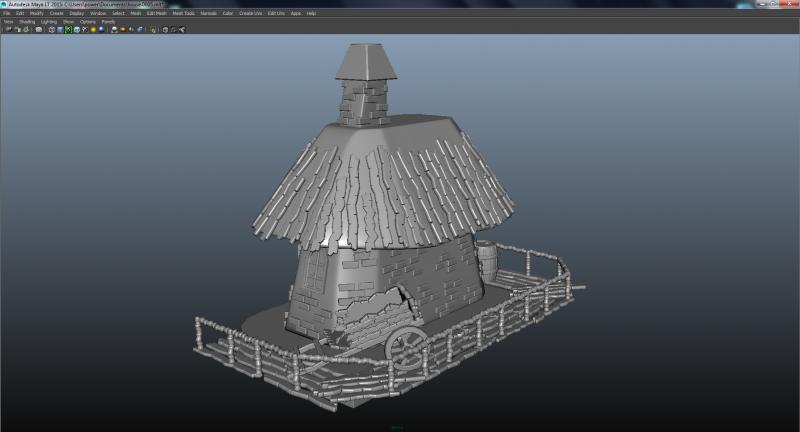Open the Apps menu
This screenshot has width=800, height=432.
click(295, 13)
